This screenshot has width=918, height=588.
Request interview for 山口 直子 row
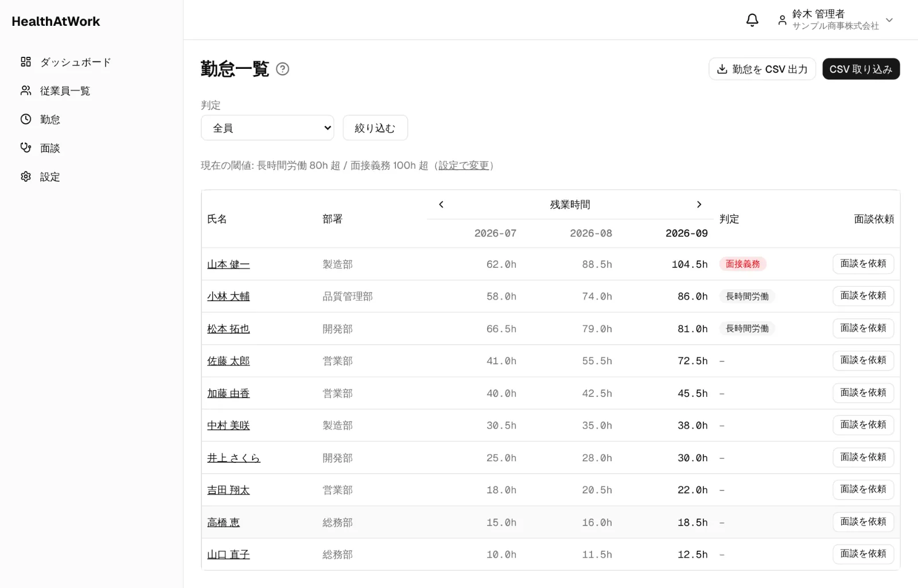click(x=863, y=554)
